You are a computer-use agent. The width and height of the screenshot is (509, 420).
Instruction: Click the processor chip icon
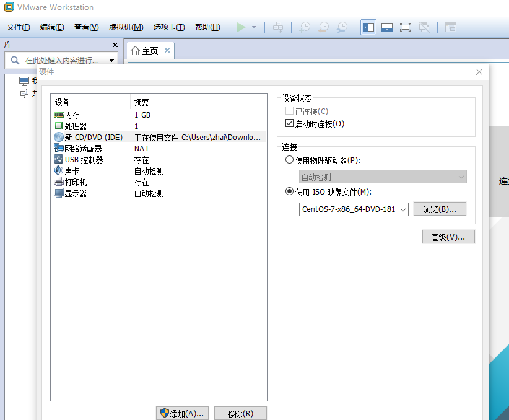tap(59, 126)
